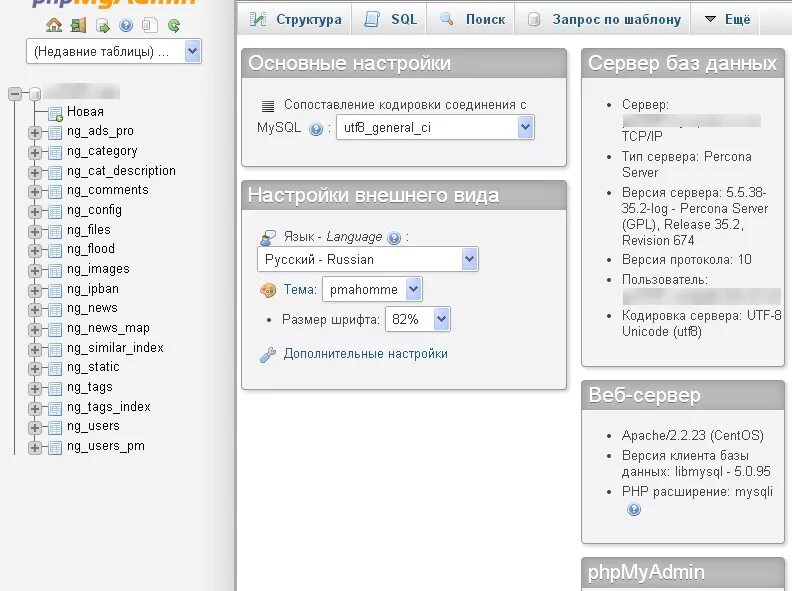Expand the ng_tags table node

point(35,388)
